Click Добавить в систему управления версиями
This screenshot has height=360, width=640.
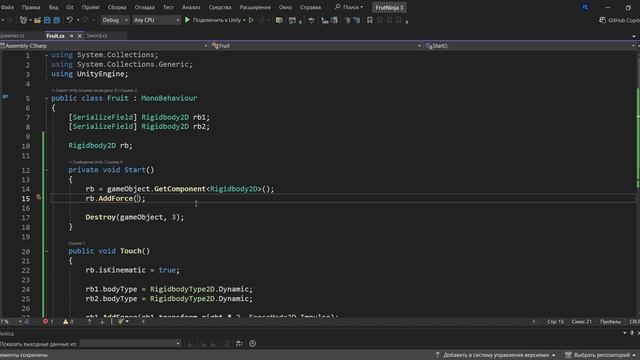coord(496,355)
